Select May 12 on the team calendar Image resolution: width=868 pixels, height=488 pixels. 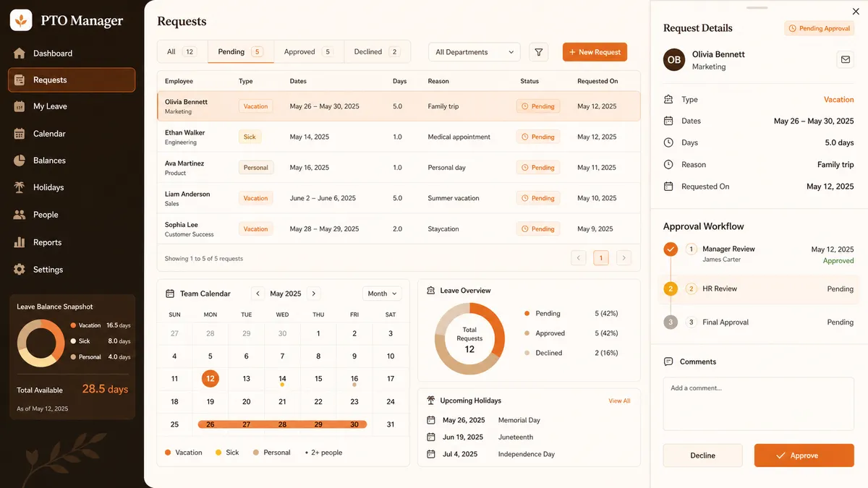point(210,379)
